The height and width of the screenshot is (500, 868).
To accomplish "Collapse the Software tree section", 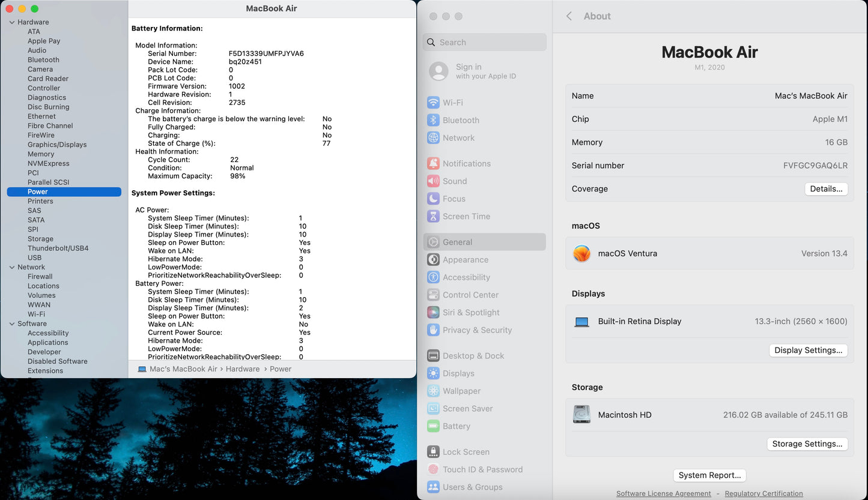I will coord(11,324).
